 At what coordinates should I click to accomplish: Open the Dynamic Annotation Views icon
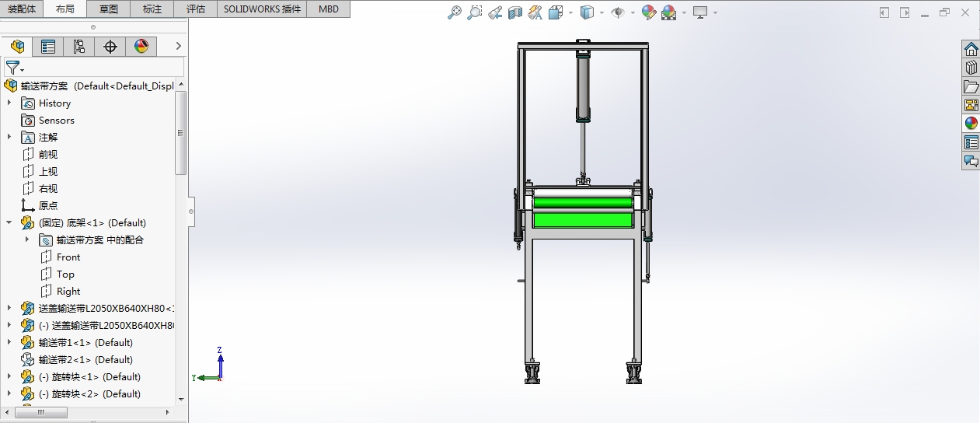pos(535,12)
